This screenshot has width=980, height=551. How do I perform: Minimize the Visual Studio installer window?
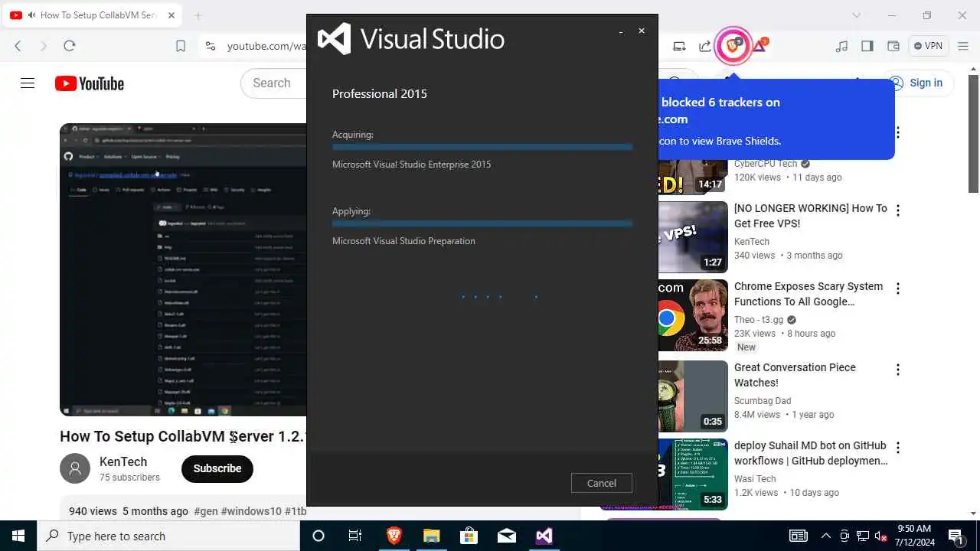point(620,31)
